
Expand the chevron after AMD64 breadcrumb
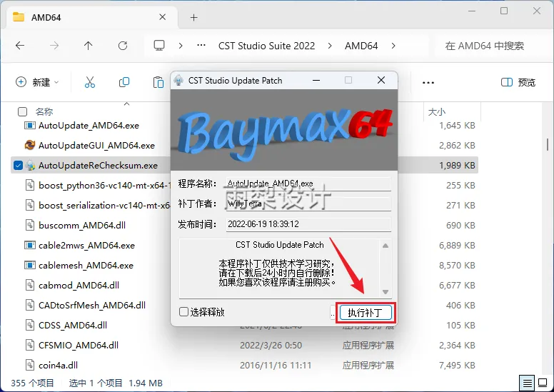(393, 46)
